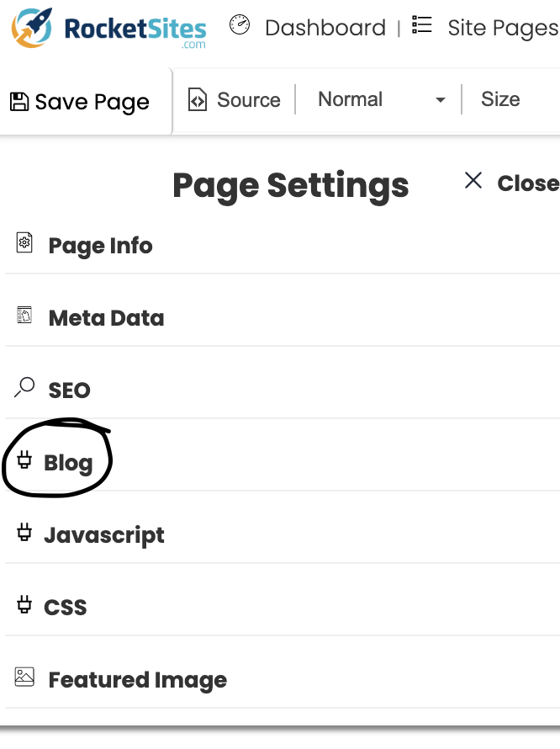
Task: Click the Site Pages list icon
Action: pos(422,25)
